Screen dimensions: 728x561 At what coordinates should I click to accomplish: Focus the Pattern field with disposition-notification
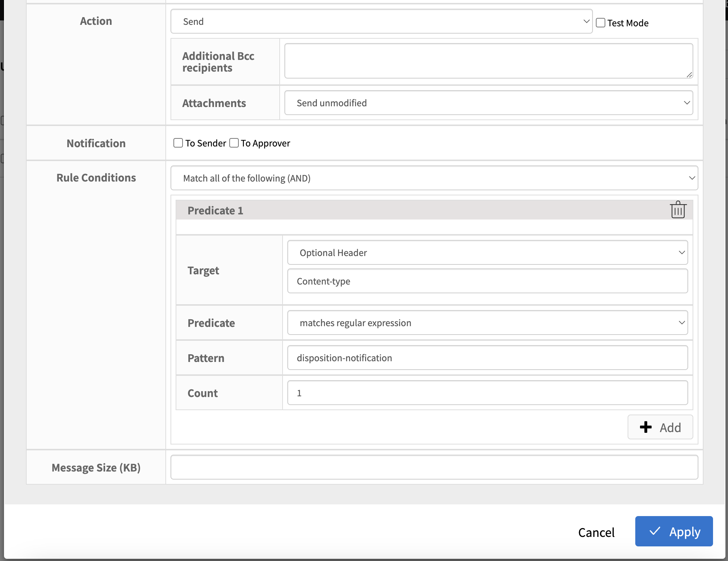487,358
